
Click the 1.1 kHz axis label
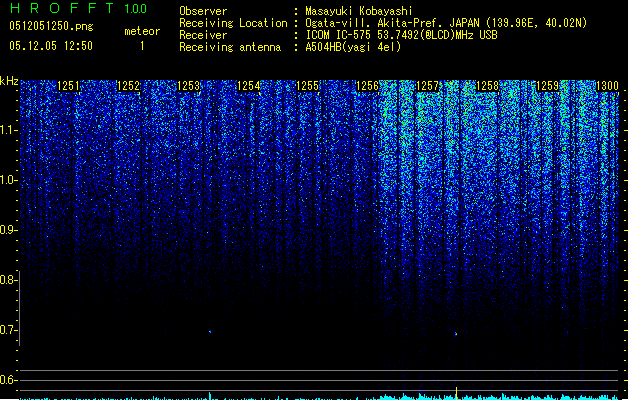pyautogui.click(x=8, y=130)
